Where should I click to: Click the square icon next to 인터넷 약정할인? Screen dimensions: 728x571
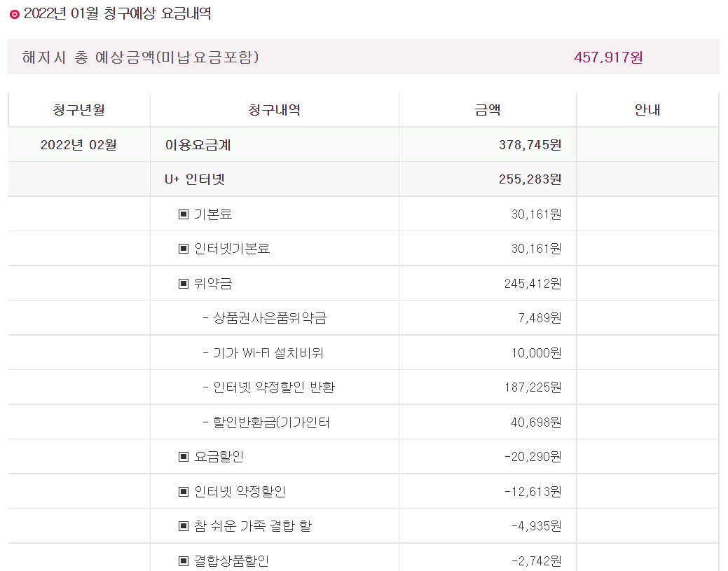184,492
